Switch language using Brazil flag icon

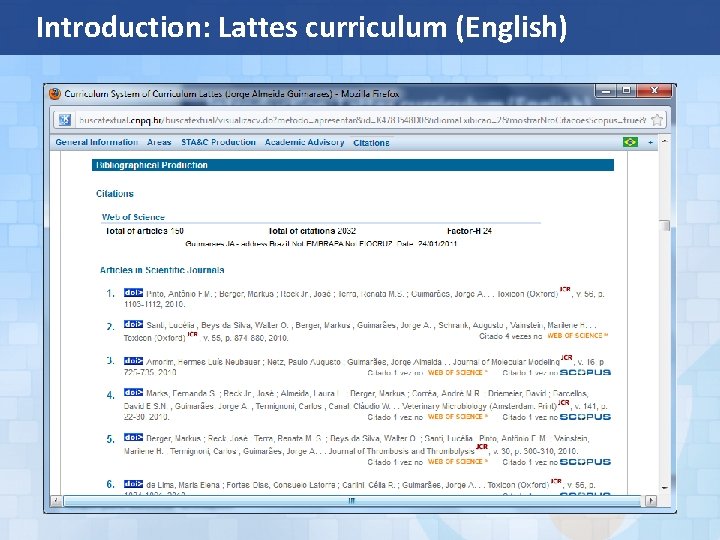[x=630, y=142]
